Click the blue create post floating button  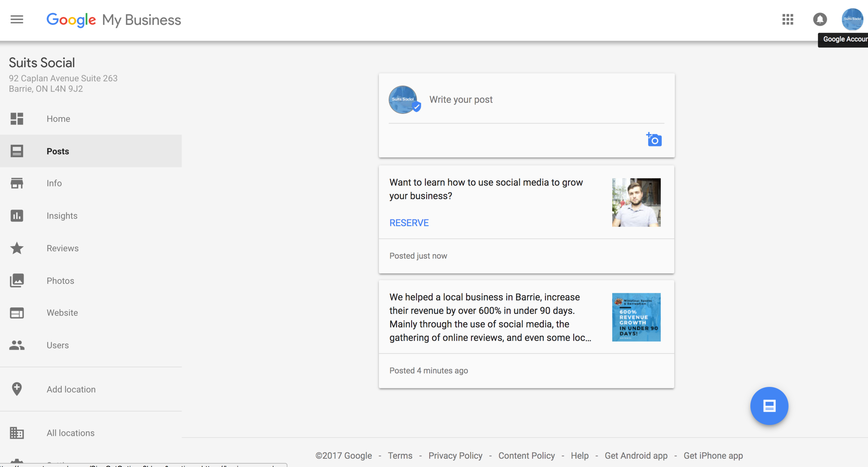click(x=769, y=406)
